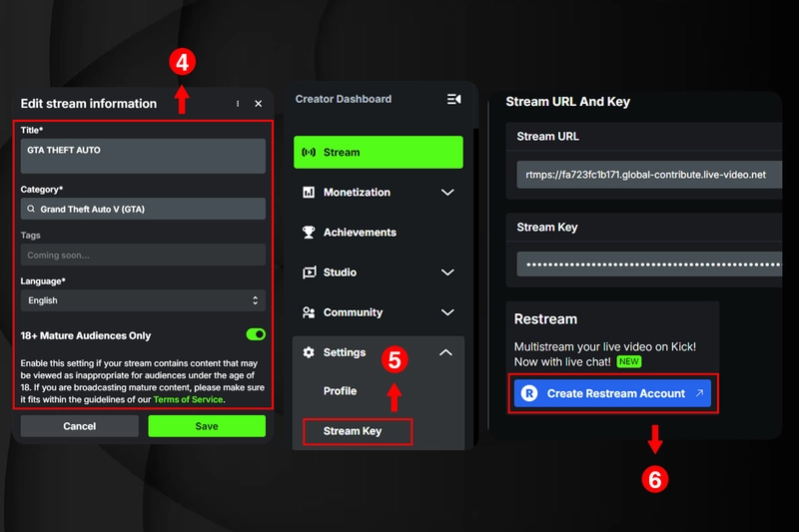Screen dimensions: 799x532
Task: Click the three-dot options icon in Edit stream information
Action: [238, 104]
